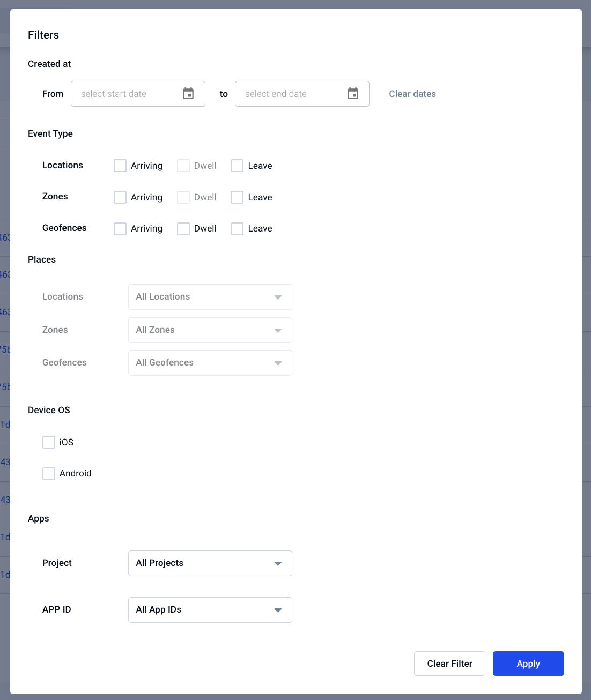Enable Arriving for Zones events
Image resolution: width=591 pixels, height=700 pixels.
click(120, 197)
